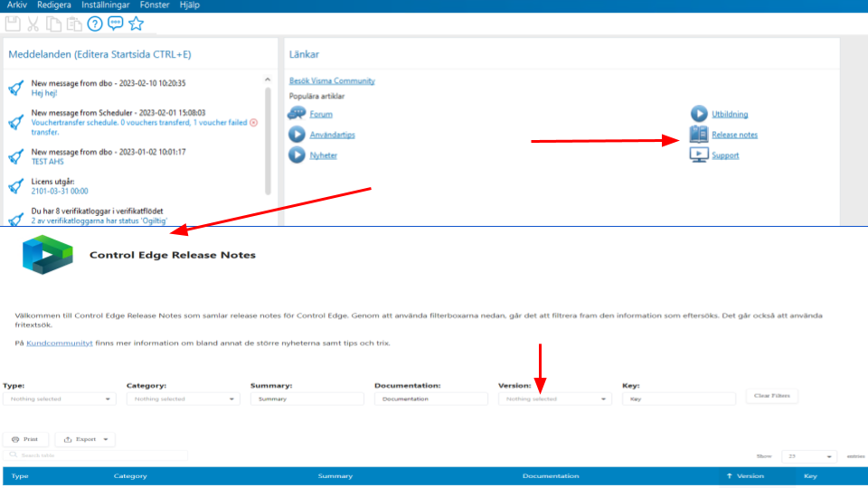Click the monitor icon beside Support
The width and height of the screenshot is (868, 488).
click(x=699, y=155)
